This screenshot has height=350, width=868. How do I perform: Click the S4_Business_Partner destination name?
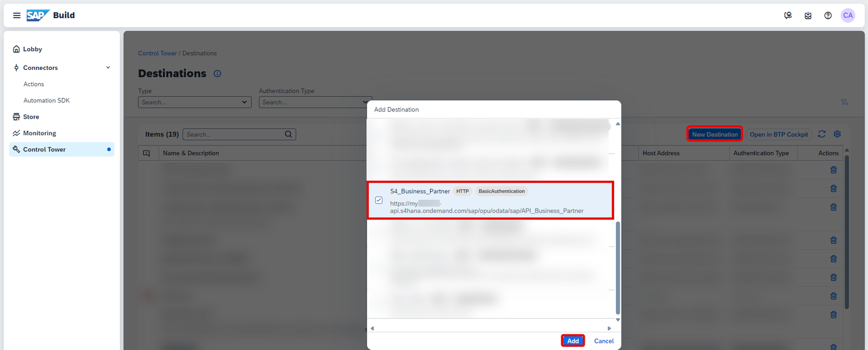[x=420, y=191]
